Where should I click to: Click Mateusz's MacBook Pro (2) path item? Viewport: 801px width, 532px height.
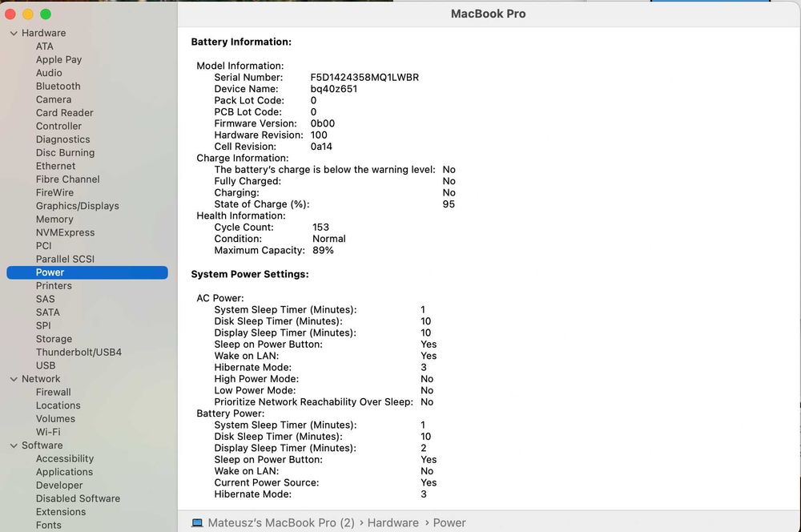[x=281, y=523]
